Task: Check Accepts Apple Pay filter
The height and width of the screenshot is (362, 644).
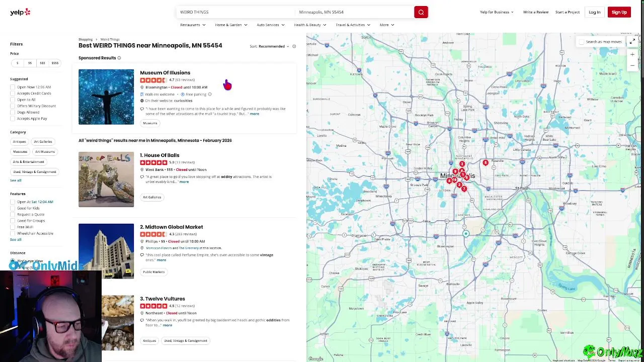Action: pos(13,119)
